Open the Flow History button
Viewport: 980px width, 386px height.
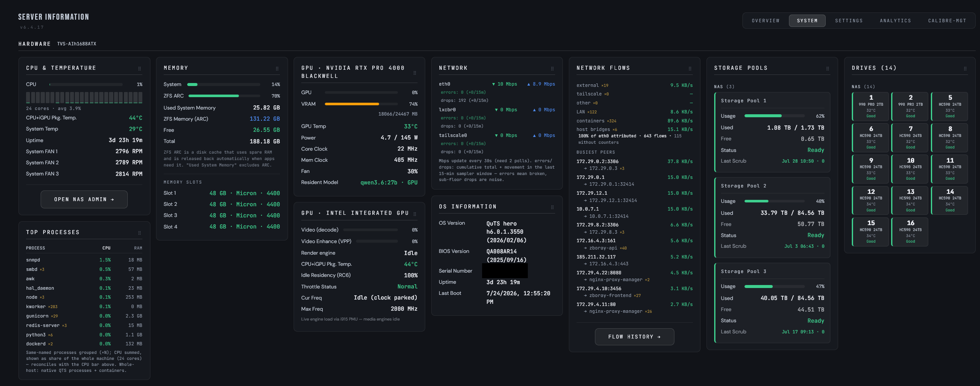click(x=635, y=337)
